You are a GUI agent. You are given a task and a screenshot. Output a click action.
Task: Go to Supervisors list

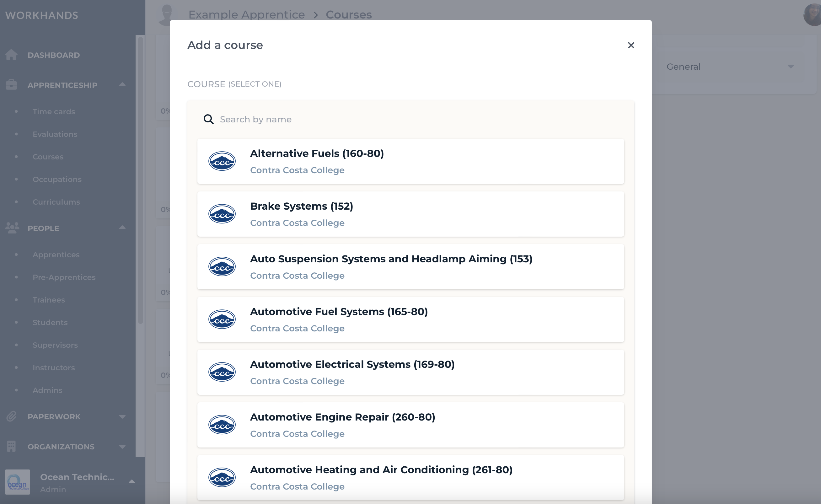point(55,345)
